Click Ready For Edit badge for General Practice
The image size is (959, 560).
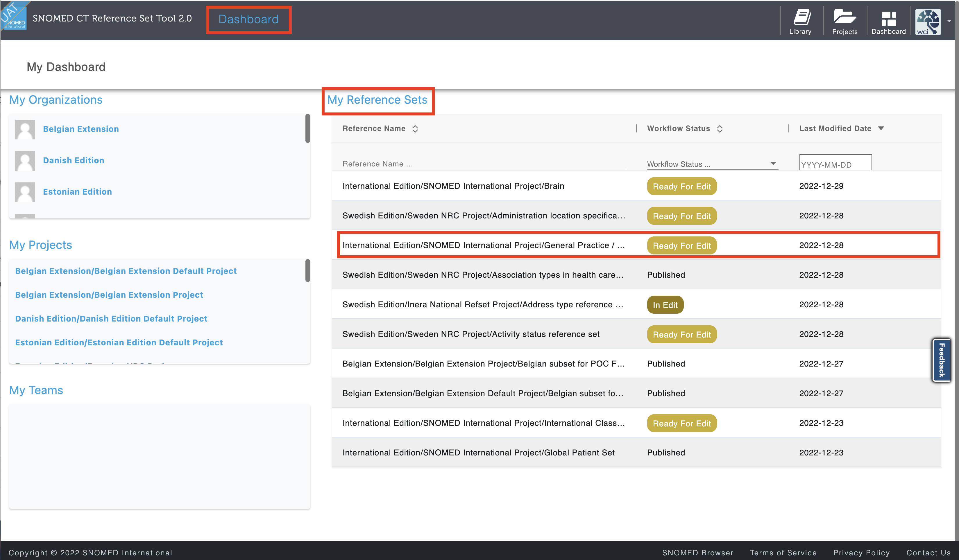pyautogui.click(x=681, y=246)
